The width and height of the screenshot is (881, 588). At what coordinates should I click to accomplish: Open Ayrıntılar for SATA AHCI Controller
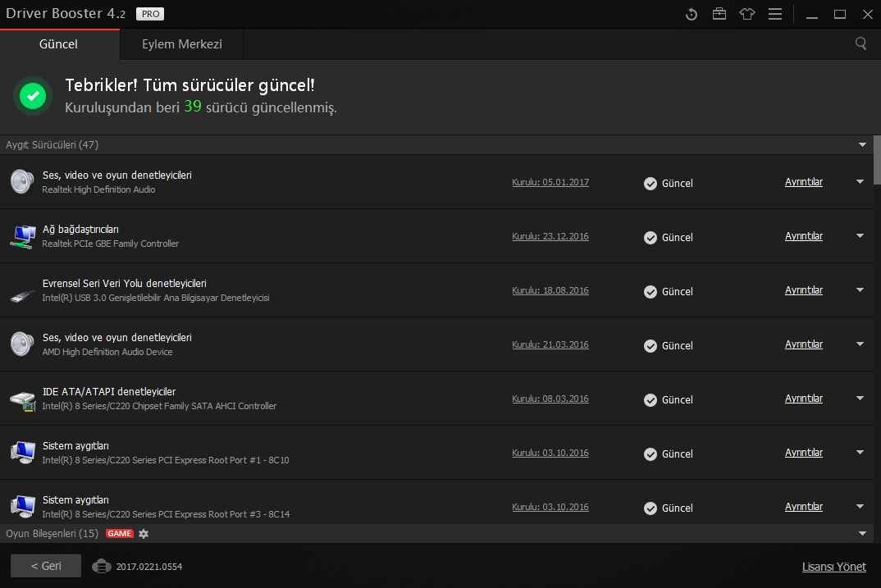(x=803, y=399)
